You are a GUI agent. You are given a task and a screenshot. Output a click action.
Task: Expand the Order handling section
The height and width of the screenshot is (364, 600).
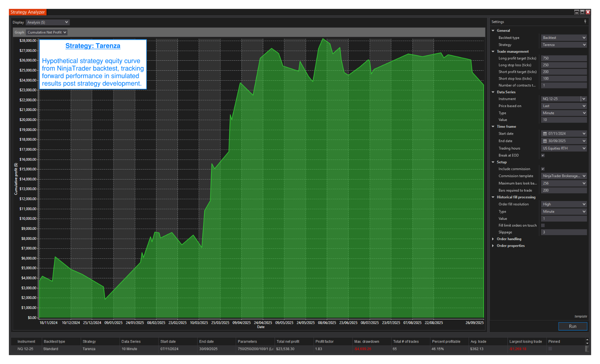pos(493,239)
